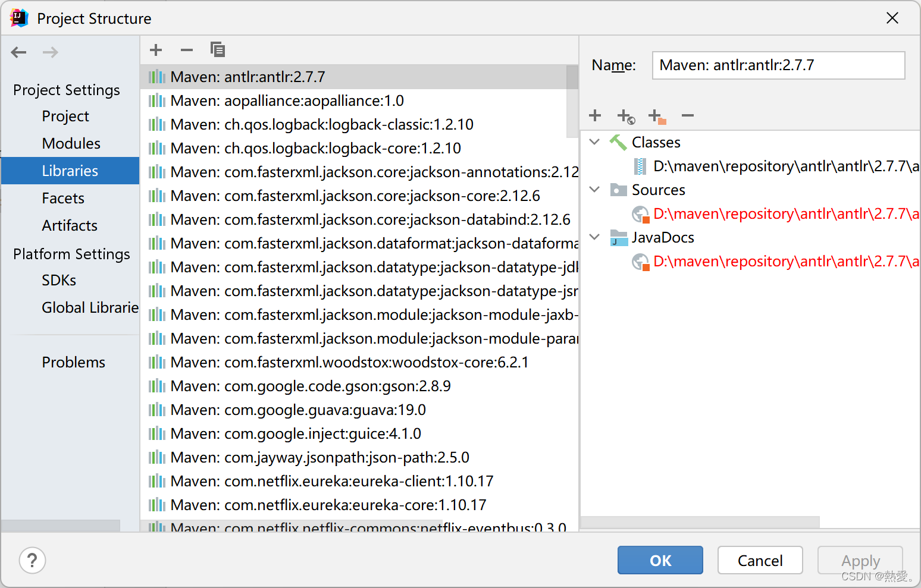The image size is (921, 588).
Task: Select Libraries in the sidebar
Action: point(70,171)
